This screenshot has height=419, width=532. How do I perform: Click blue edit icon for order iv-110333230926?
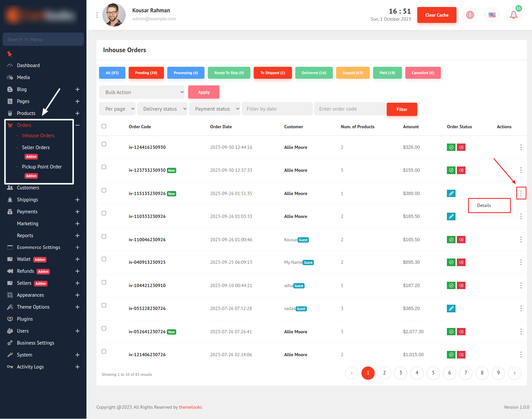451,217
